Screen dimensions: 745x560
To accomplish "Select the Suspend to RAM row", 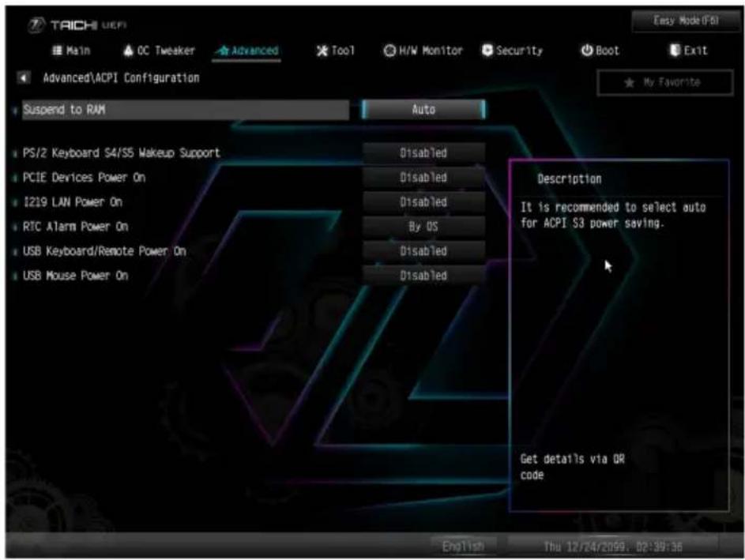I will (186, 110).
